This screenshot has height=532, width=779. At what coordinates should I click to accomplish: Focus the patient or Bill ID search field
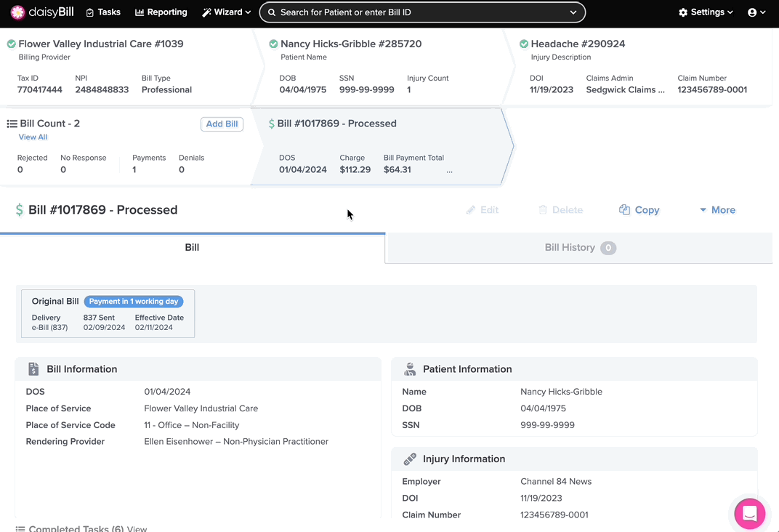422,12
